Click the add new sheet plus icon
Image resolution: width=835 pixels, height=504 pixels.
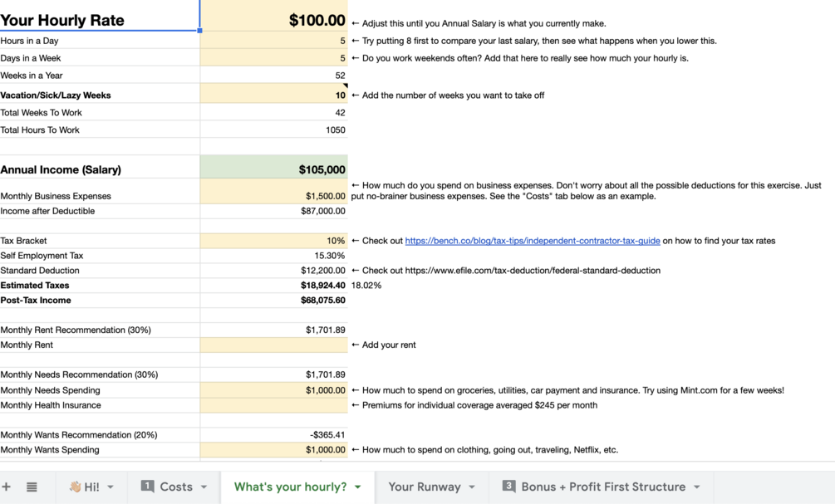tap(7, 487)
